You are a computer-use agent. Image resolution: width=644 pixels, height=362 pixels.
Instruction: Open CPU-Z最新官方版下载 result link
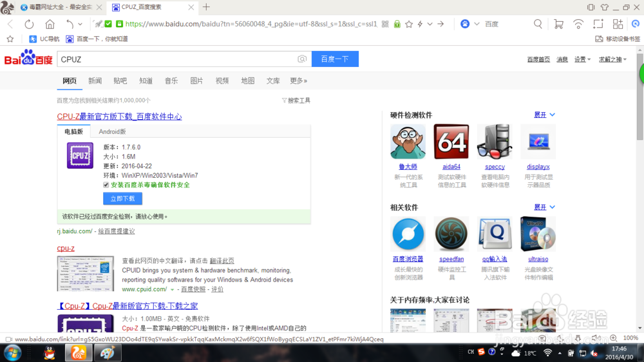[x=120, y=117]
